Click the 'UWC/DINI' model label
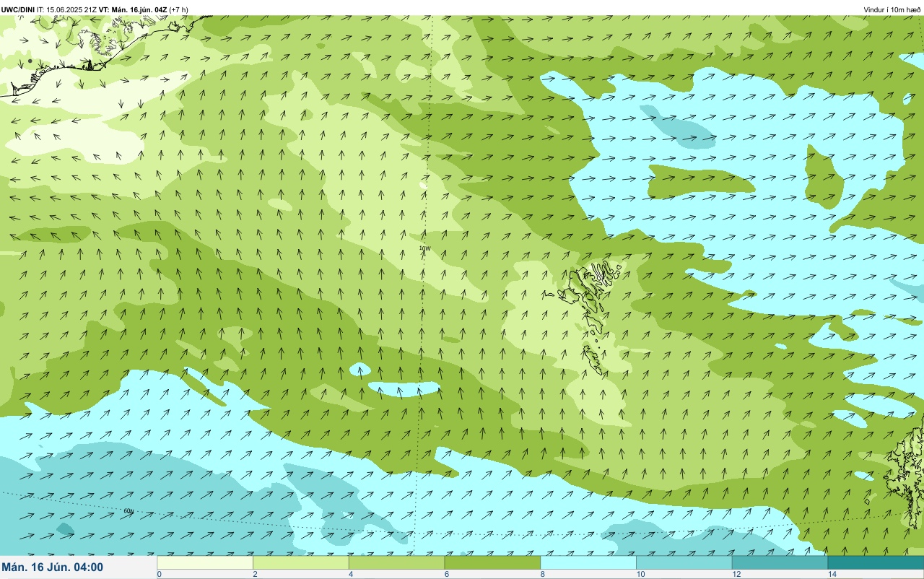Screen dimensions: 924x579 point(18,9)
